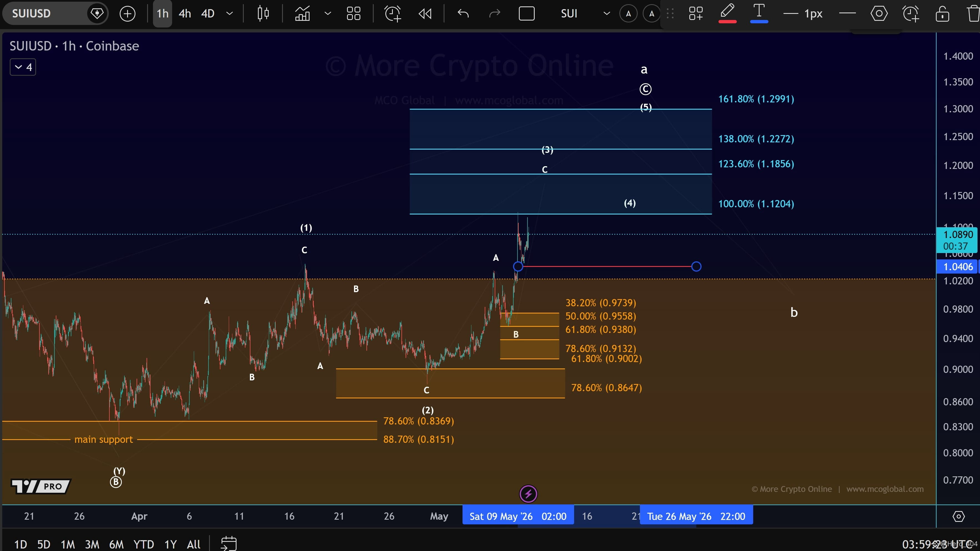
Task: Open the SUIUSD symbol search
Action: (31, 14)
